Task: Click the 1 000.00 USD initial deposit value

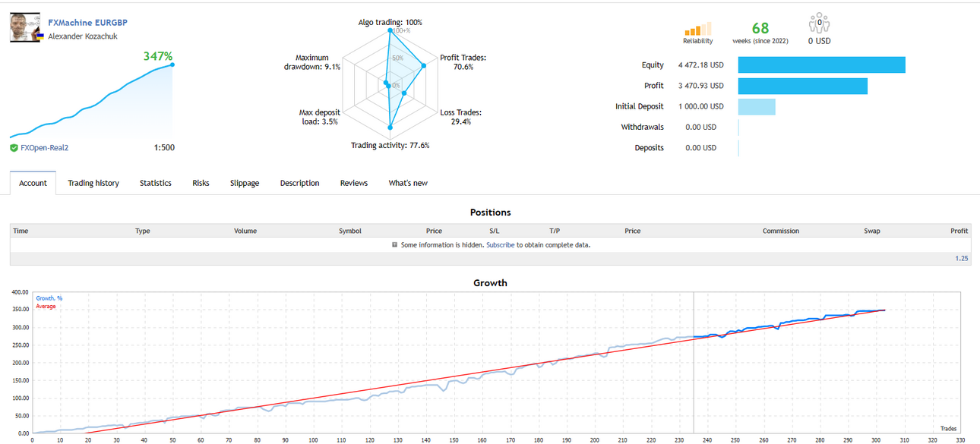Action: click(x=700, y=106)
